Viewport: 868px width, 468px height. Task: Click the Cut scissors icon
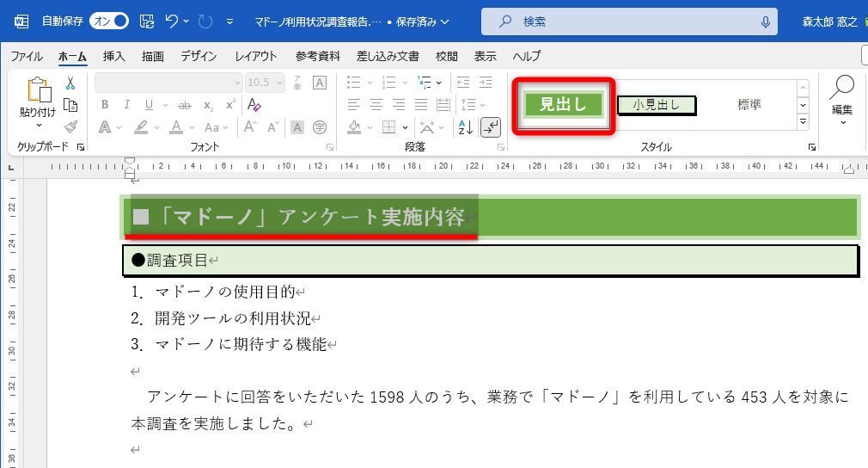point(70,83)
